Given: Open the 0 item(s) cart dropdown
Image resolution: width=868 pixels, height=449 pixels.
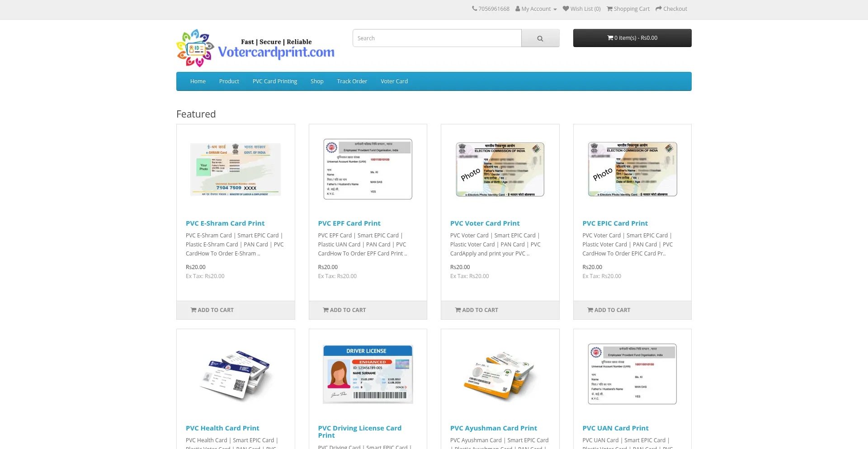Looking at the screenshot, I should coord(632,38).
